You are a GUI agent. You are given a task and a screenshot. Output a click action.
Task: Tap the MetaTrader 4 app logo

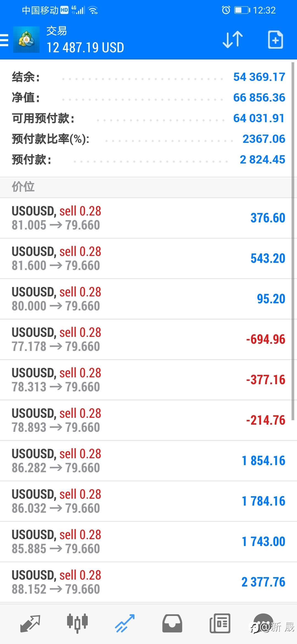26,40
